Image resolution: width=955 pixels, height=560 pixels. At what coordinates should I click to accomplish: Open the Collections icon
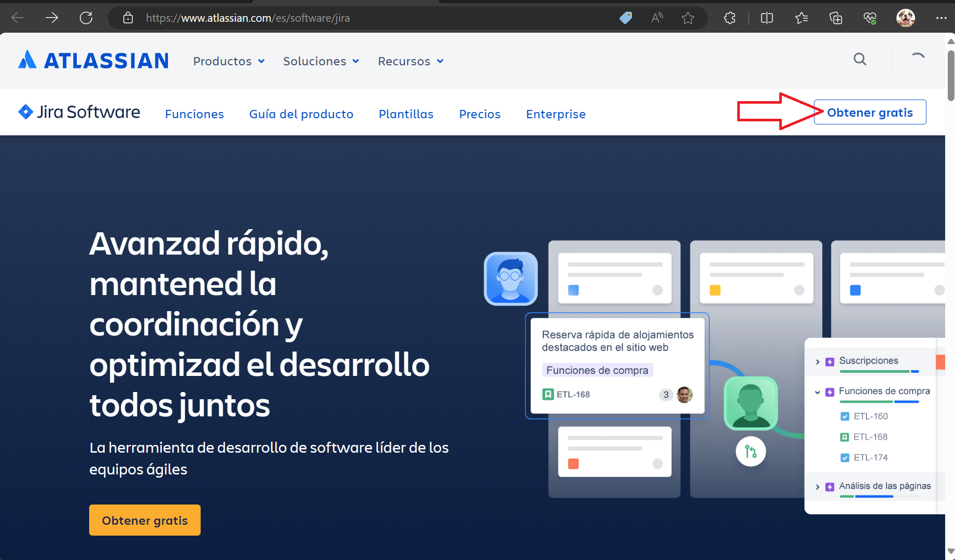[x=836, y=18]
